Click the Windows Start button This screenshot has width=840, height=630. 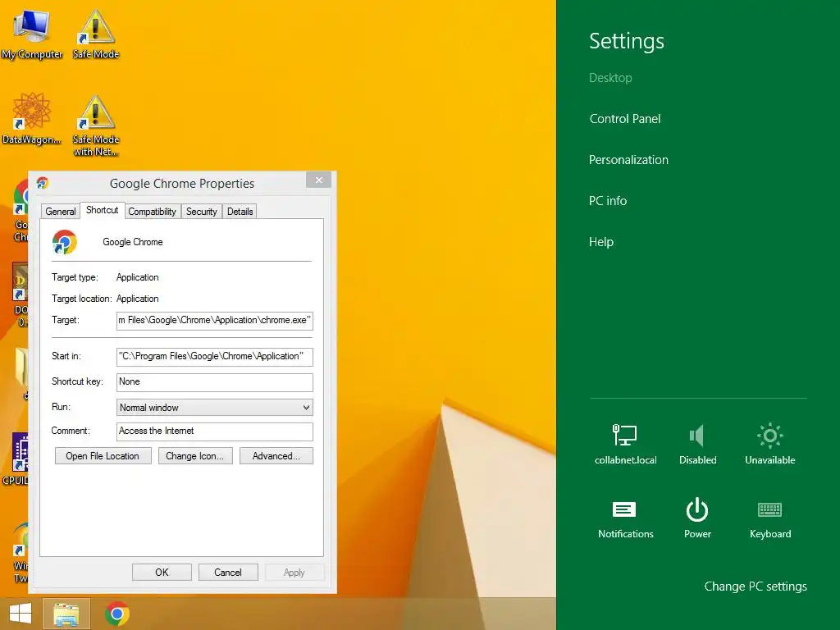point(21,614)
